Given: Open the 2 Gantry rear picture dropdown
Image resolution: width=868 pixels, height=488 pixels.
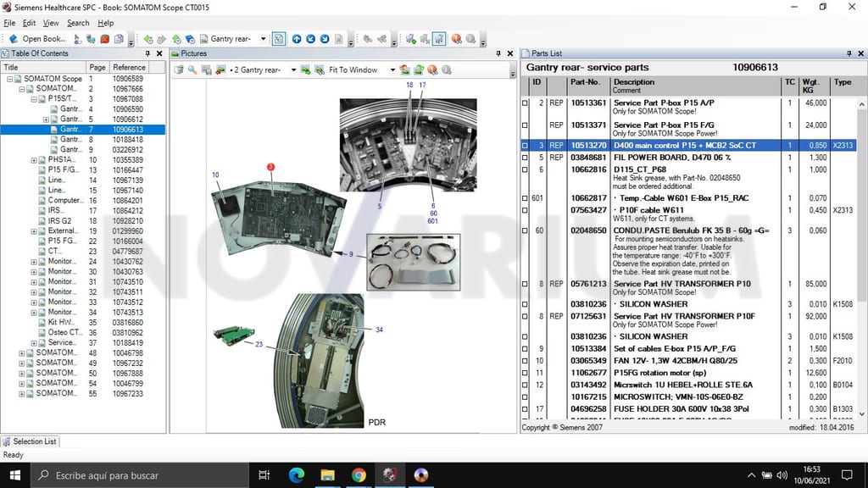Looking at the screenshot, I should (293, 69).
